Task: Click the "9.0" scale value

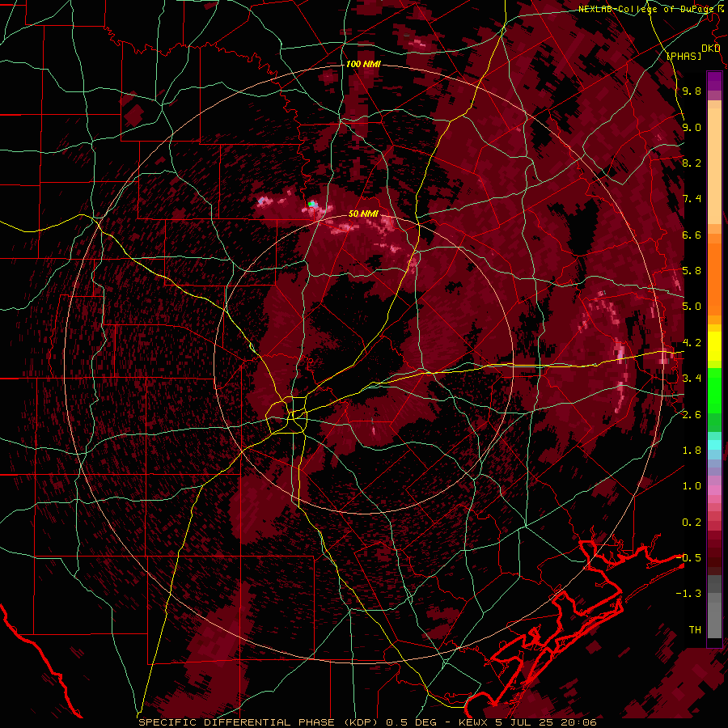Action: (692, 127)
